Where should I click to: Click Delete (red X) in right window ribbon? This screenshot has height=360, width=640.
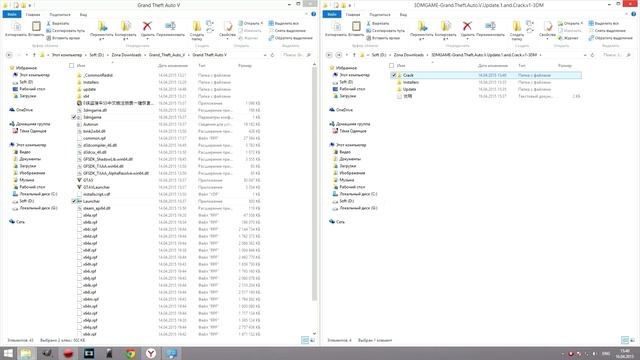[467, 26]
